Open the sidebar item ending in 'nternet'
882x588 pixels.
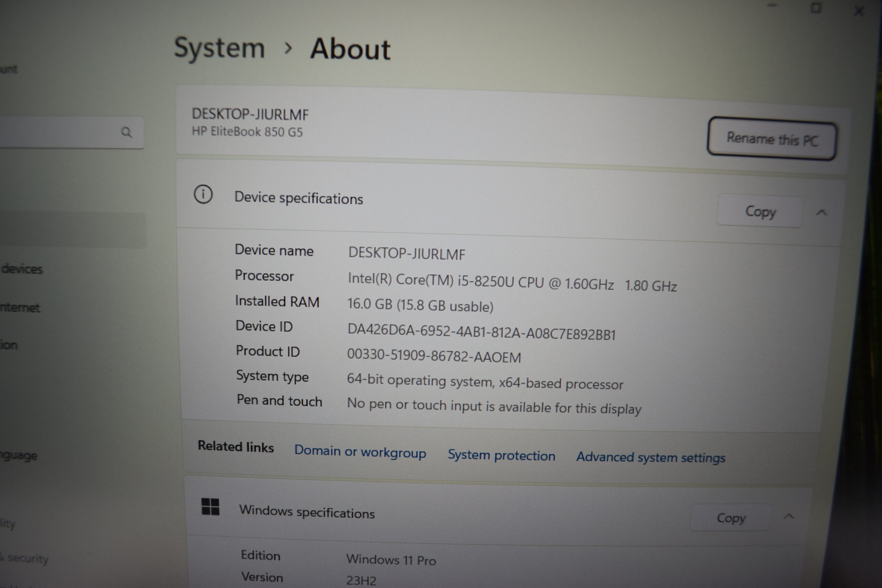point(20,308)
